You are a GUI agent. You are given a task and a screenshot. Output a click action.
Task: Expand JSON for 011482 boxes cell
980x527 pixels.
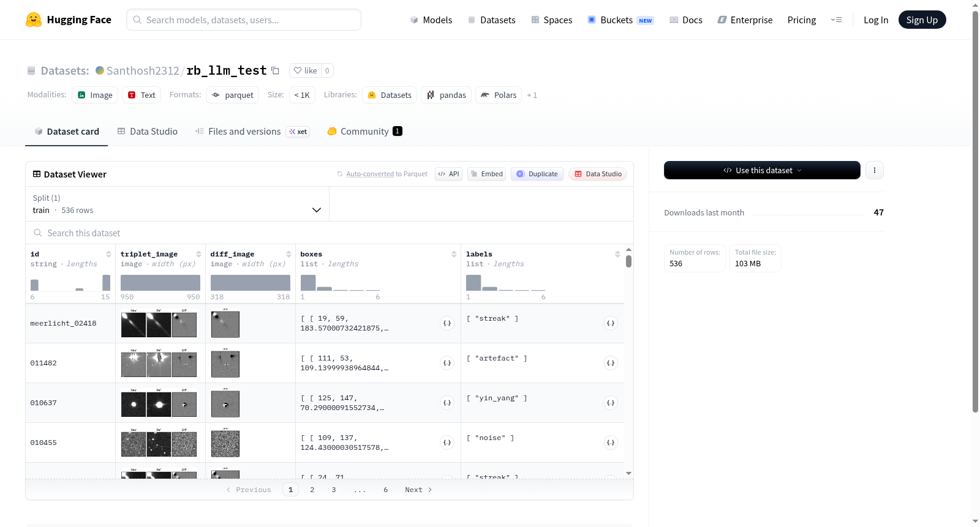tap(447, 363)
